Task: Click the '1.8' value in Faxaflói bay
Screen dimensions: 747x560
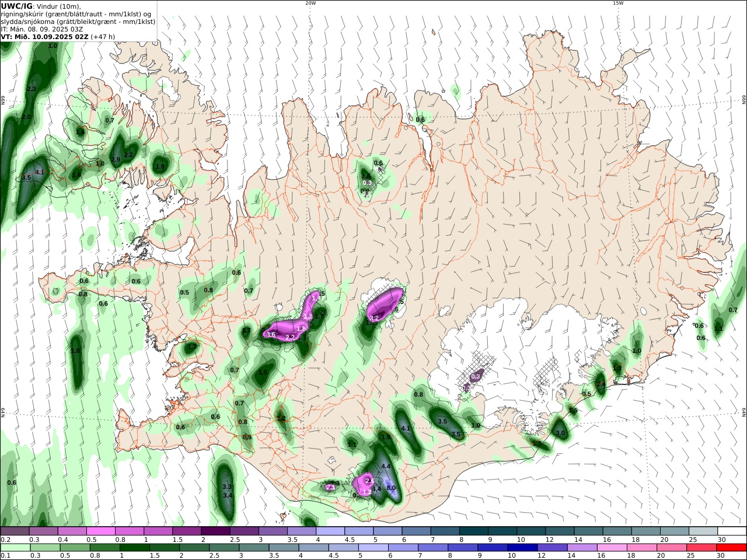Action: [x=75, y=351]
